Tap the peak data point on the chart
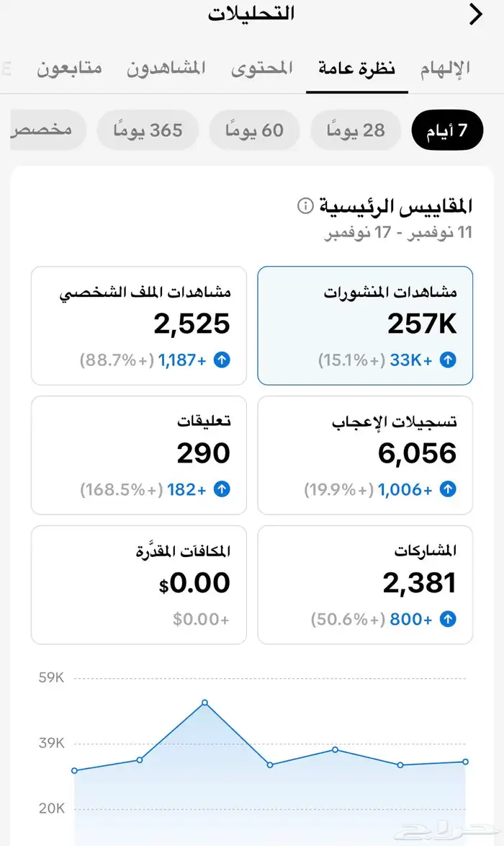The height and width of the screenshot is (846, 504). tap(204, 703)
